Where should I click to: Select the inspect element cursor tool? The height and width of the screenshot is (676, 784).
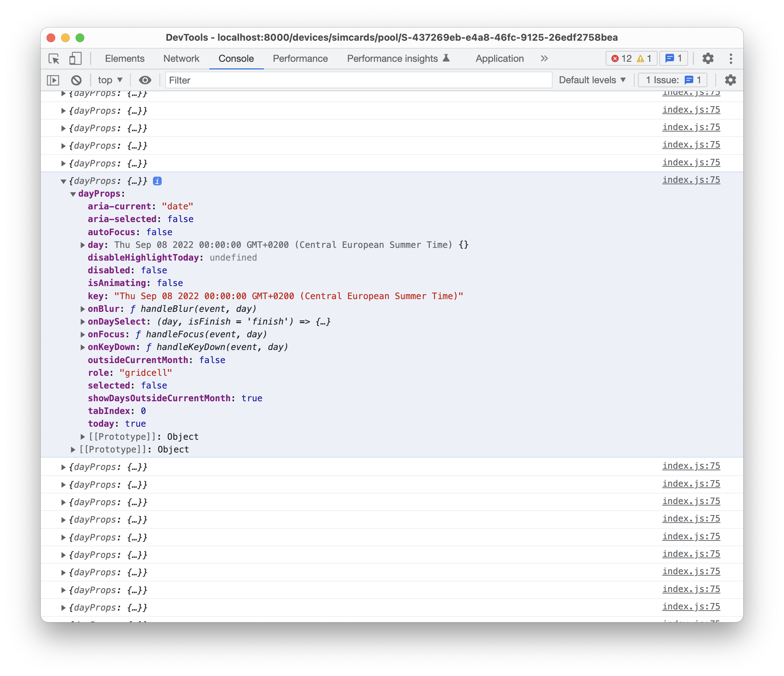click(x=54, y=59)
